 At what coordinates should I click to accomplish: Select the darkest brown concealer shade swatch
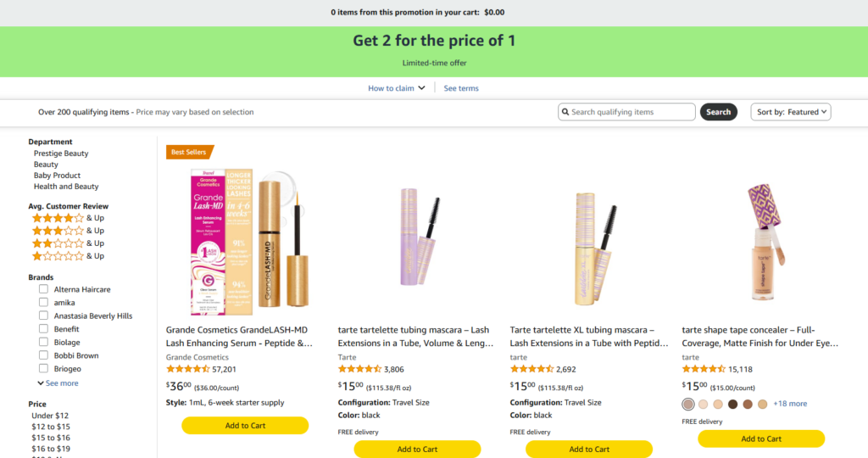733,405
